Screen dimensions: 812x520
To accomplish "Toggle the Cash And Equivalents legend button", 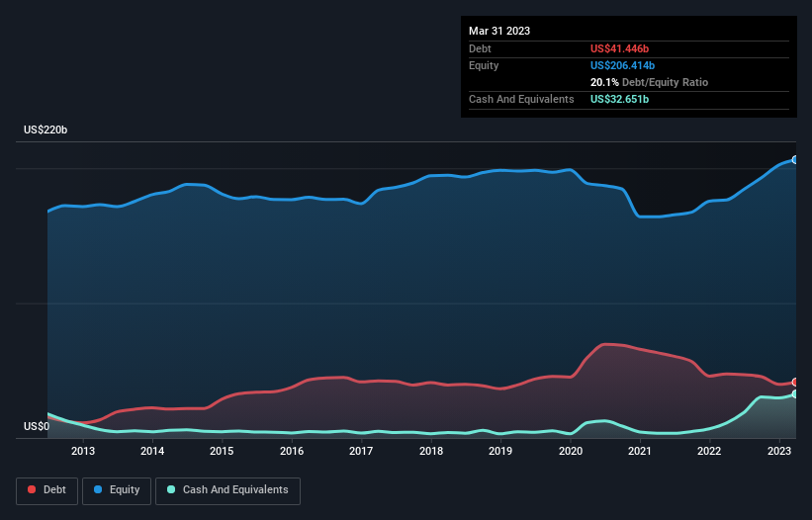I will (227, 490).
